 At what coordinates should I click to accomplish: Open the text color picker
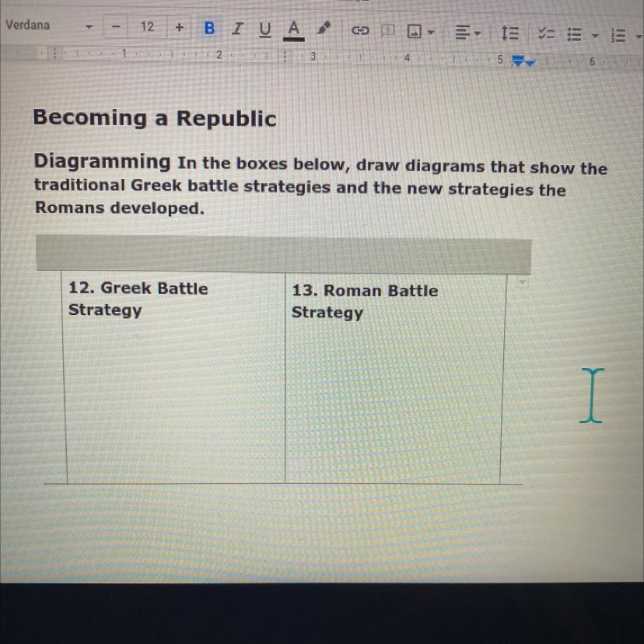click(x=293, y=30)
